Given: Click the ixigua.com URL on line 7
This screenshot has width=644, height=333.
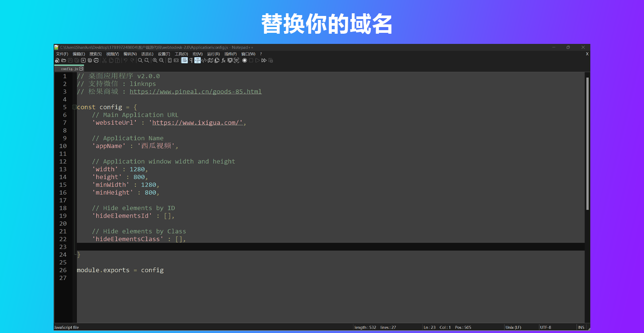Looking at the screenshot, I should [197, 123].
